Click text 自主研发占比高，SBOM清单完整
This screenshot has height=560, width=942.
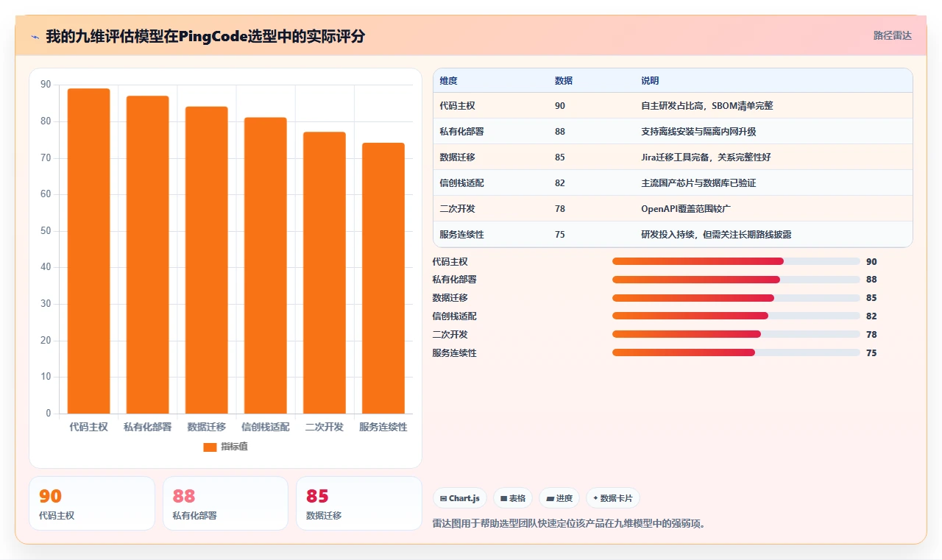[x=707, y=106]
